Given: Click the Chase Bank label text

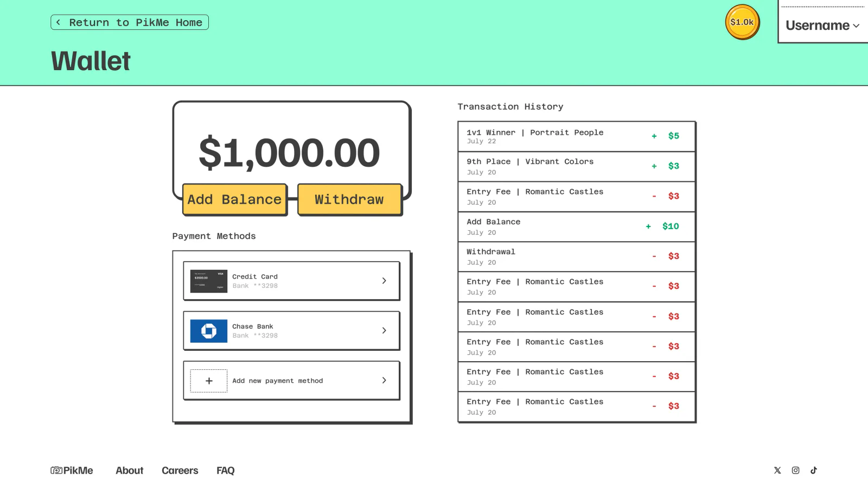Looking at the screenshot, I should 252,326.
